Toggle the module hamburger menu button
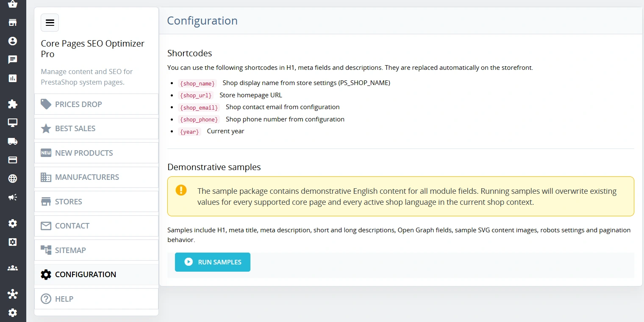The height and width of the screenshot is (322, 644). (x=50, y=23)
